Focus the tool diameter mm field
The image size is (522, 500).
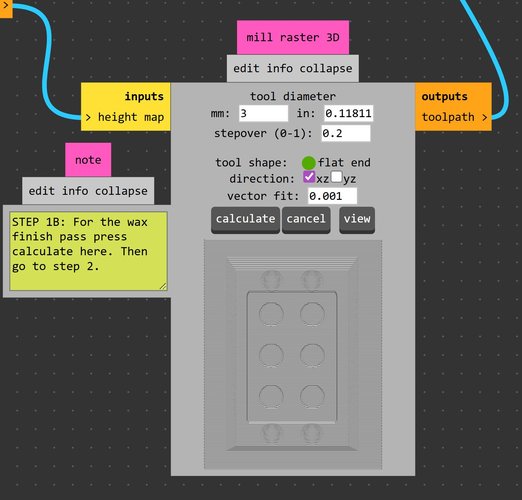click(263, 113)
